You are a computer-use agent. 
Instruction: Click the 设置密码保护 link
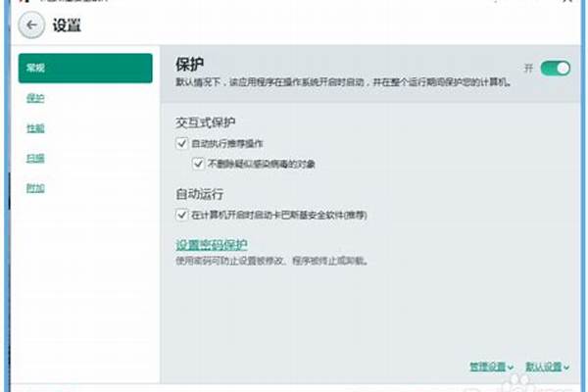coord(212,245)
